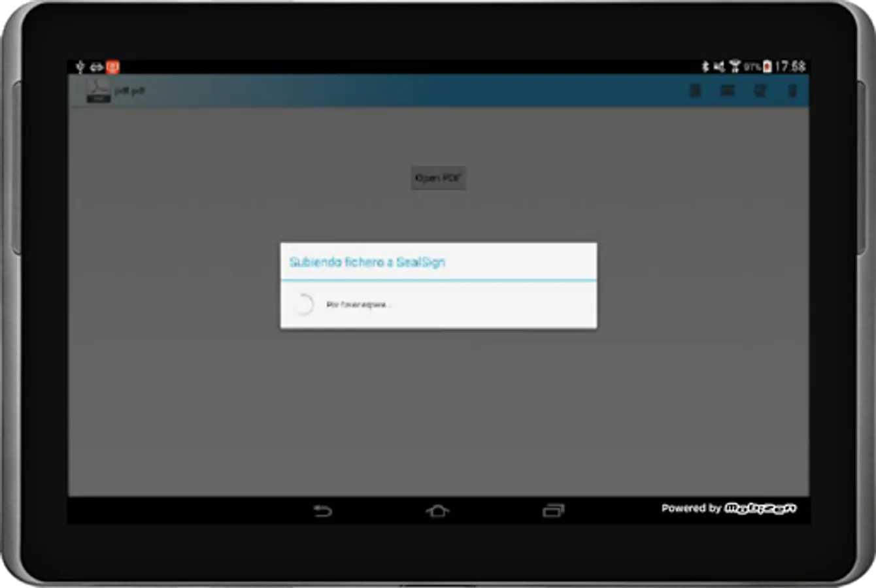876x588 pixels.
Task: Tap the Open PDF button
Action: (438, 178)
